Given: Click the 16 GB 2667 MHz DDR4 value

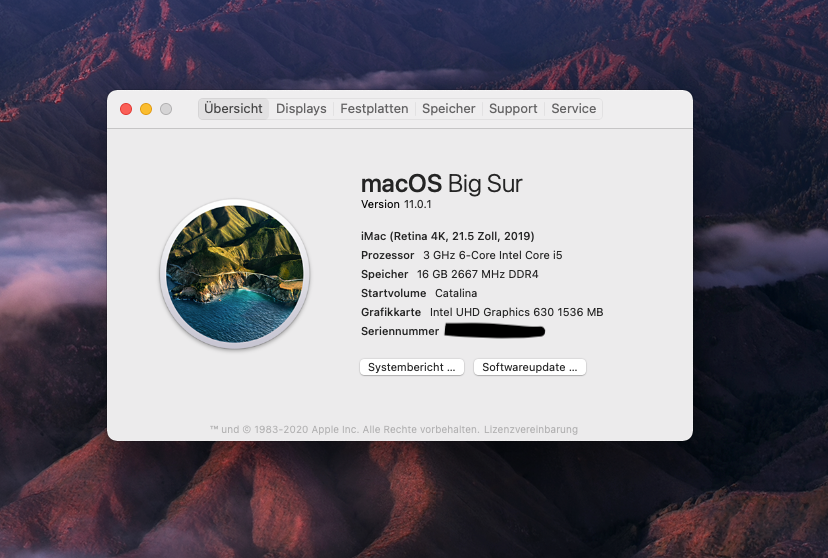Looking at the screenshot, I should click(477, 274).
